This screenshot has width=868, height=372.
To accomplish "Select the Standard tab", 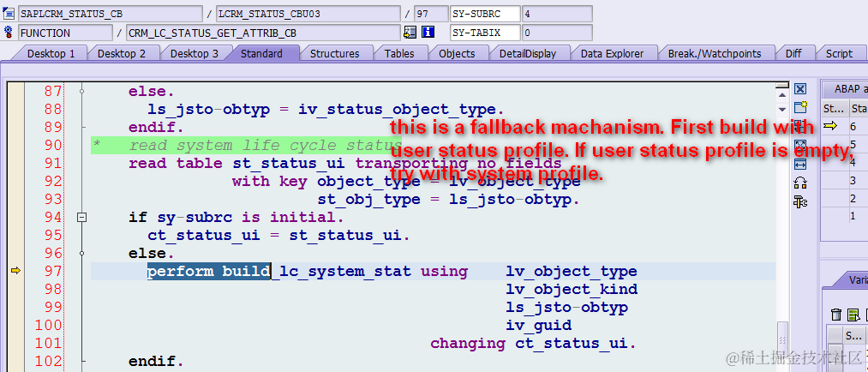I will click(x=261, y=54).
